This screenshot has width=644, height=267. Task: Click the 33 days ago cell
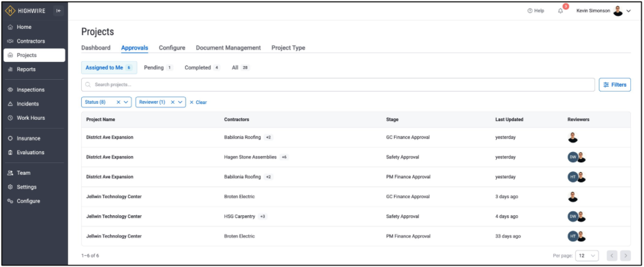(x=508, y=236)
